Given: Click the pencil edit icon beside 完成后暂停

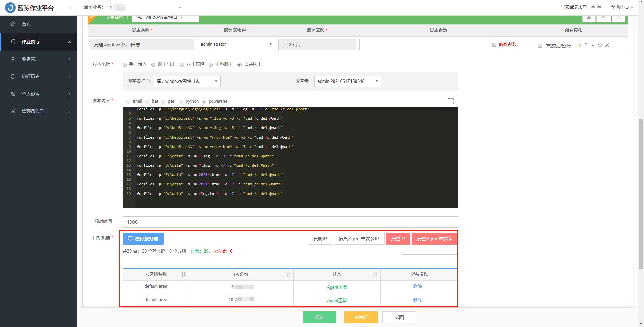Looking at the screenshot, I should click(579, 45).
